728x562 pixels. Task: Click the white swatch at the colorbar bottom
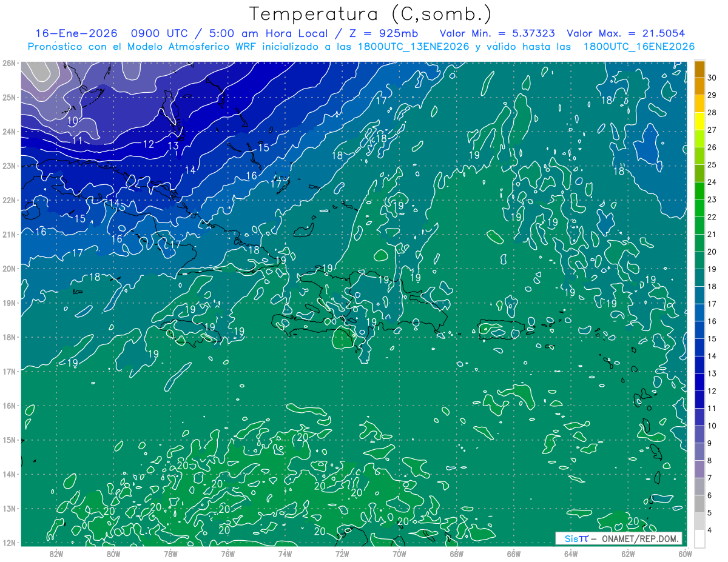click(x=700, y=538)
